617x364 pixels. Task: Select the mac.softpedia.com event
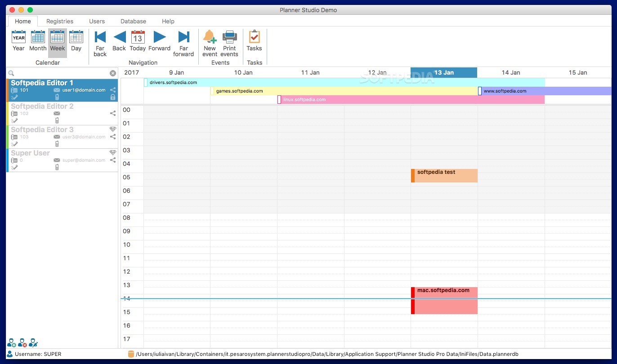pos(444,291)
